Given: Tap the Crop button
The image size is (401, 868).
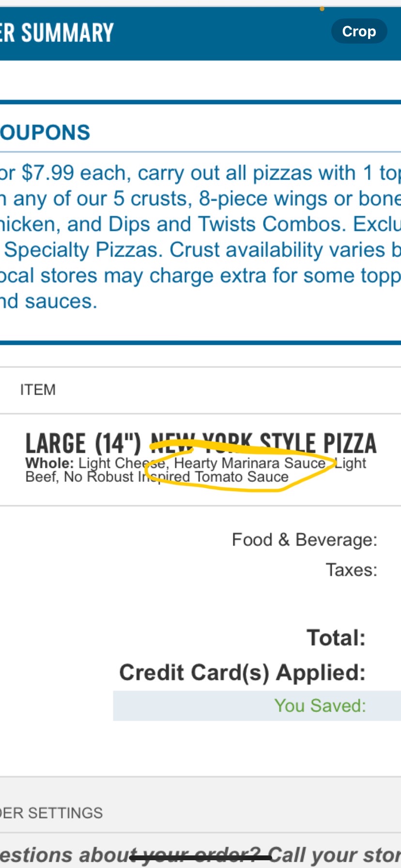Looking at the screenshot, I should coord(359,31).
